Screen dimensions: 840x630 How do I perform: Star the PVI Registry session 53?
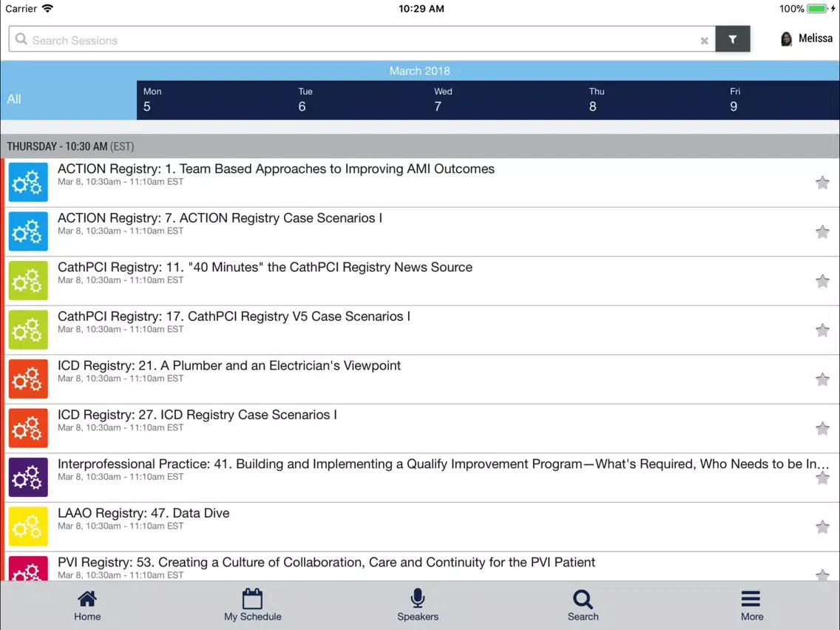click(822, 575)
